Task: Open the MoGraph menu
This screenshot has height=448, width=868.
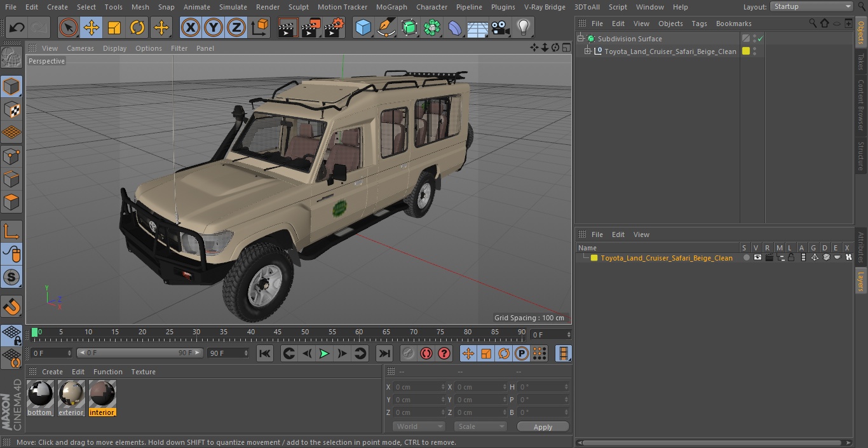Action: tap(391, 7)
